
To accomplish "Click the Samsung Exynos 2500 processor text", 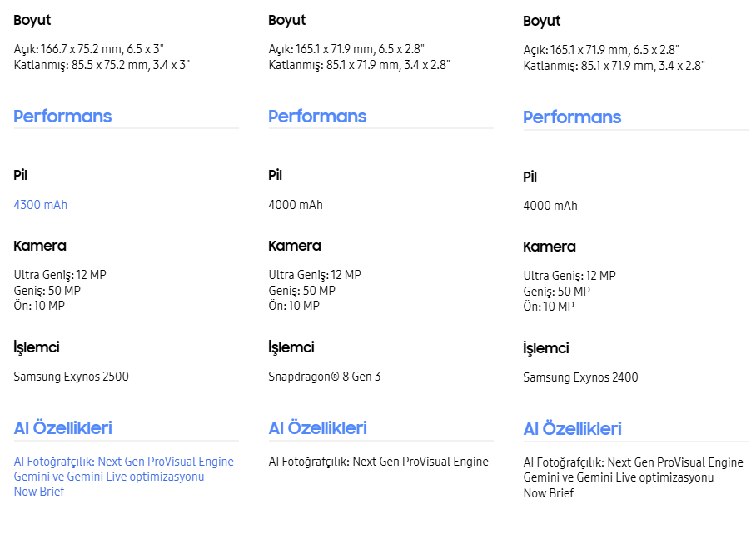I will click(72, 377).
